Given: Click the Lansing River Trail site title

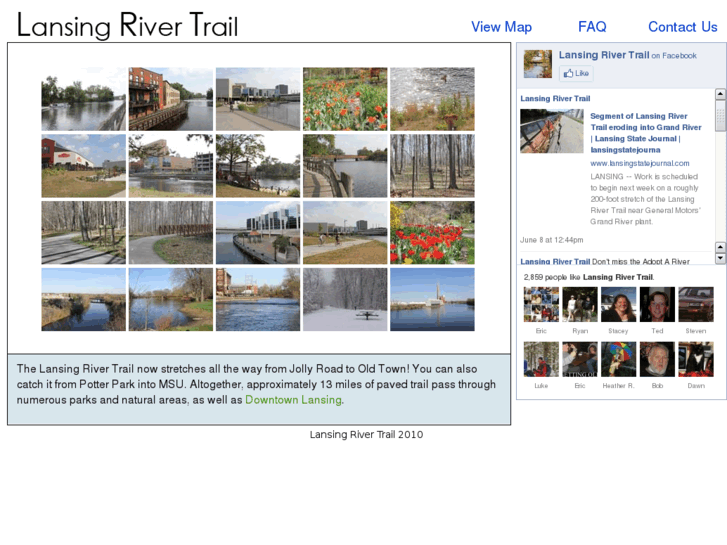Looking at the screenshot, I should [x=128, y=26].
